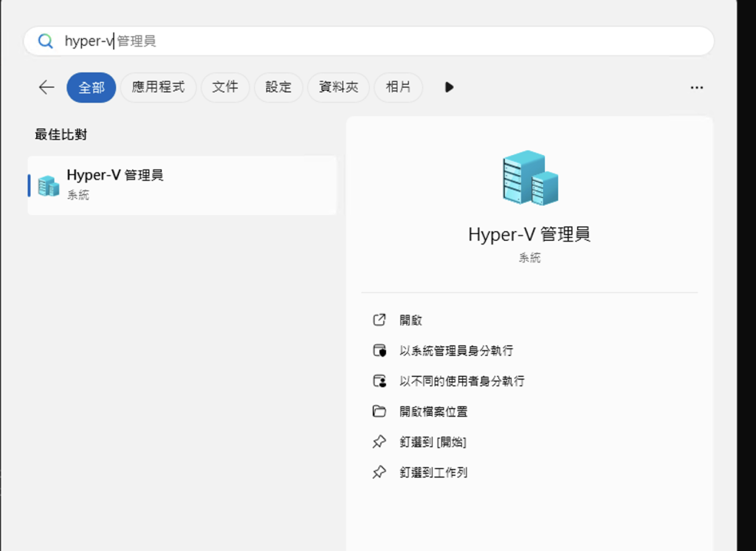
Task: Click the folder icon for 開啟檔案位置
Action: pyautogui.click(x=379, y=411)
